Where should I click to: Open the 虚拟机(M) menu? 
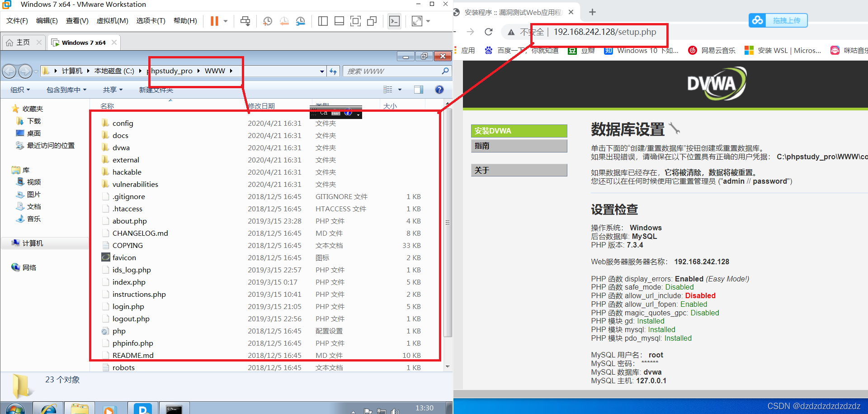(113, 21)
